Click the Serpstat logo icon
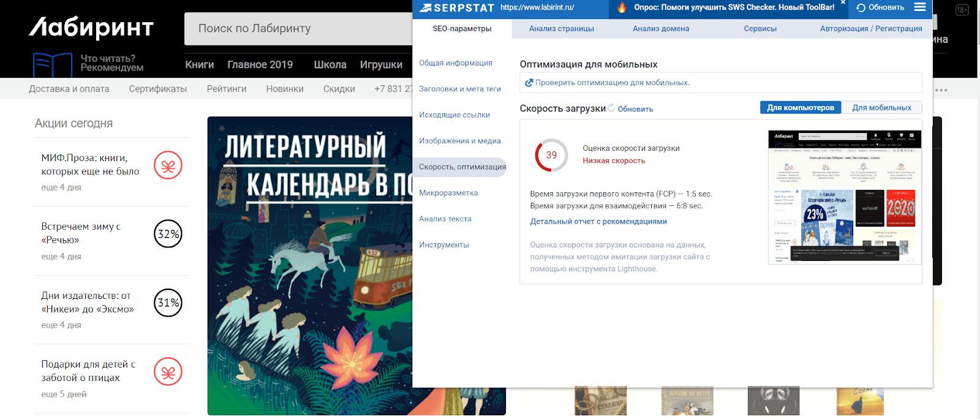 click(426, 7)
